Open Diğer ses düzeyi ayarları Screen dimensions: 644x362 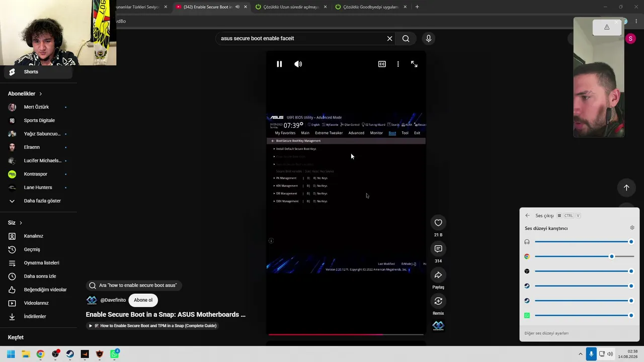[546, 333]
